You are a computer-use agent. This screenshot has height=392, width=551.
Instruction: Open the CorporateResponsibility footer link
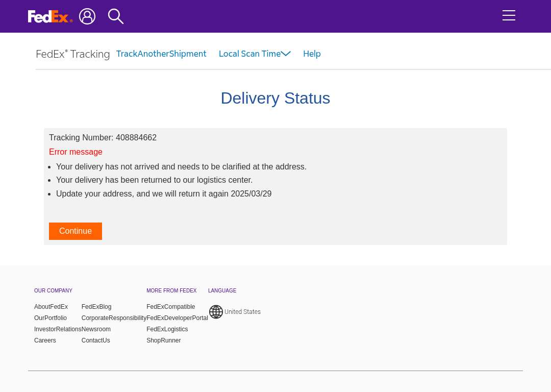[x=114, y=318]
